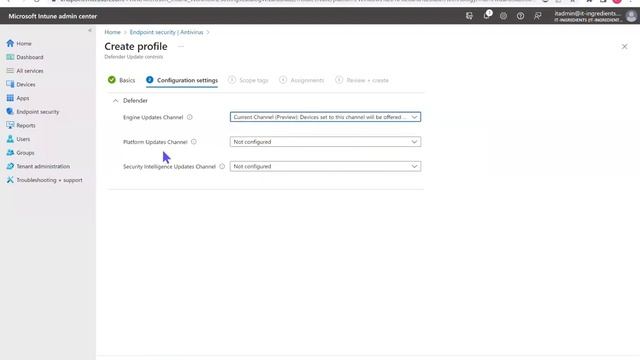This screenshot has height=360, width=640.
Task: Select the Configuration settings step
Action: pyautogui.click(x=182, y=80)
